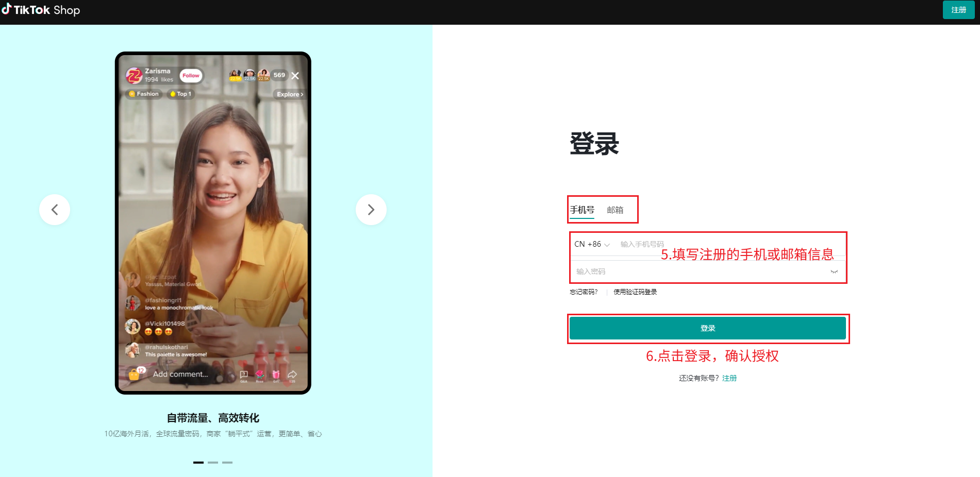Click 使用验证码登录 link
Screen dimensions: 980x477
635,292
